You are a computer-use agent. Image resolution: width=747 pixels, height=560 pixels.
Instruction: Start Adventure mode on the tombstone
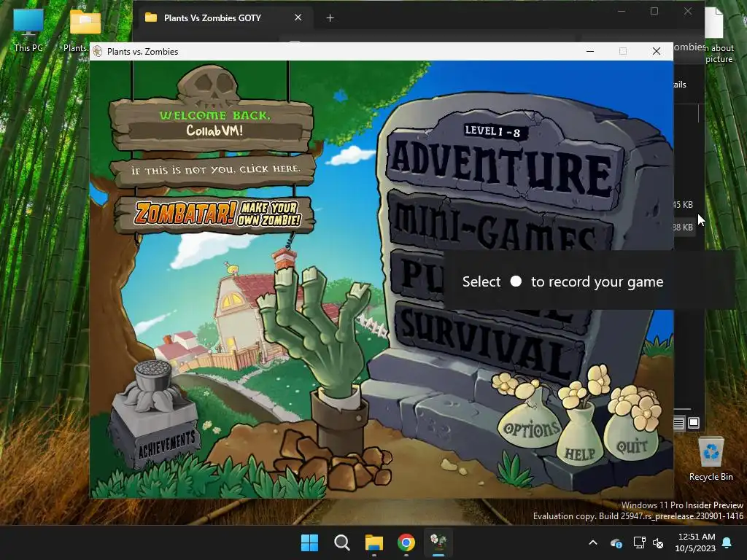(503, 167)
